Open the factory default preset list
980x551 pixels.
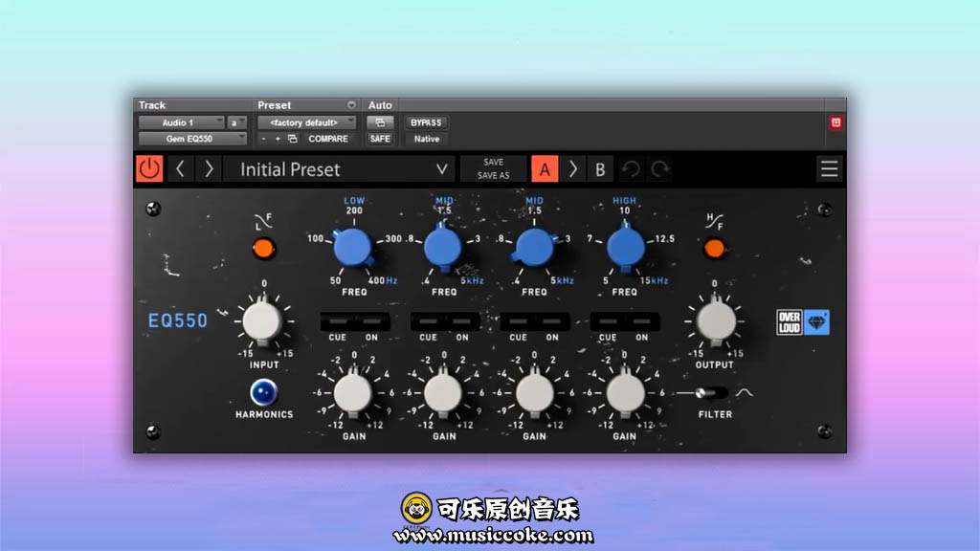[306, 122]
